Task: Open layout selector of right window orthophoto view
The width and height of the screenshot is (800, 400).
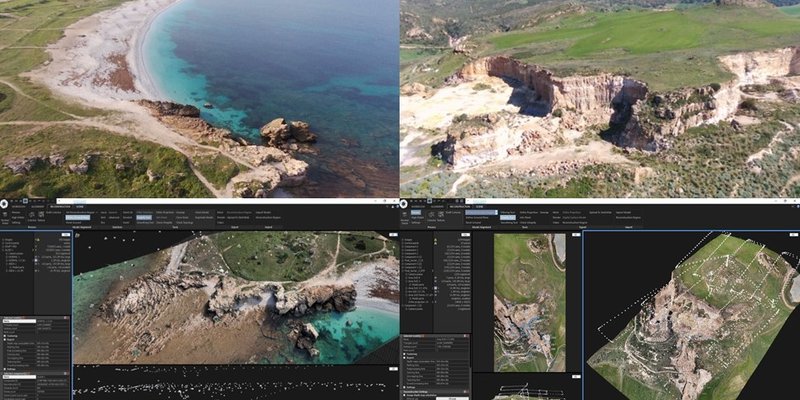Action: tap(576, 234)
